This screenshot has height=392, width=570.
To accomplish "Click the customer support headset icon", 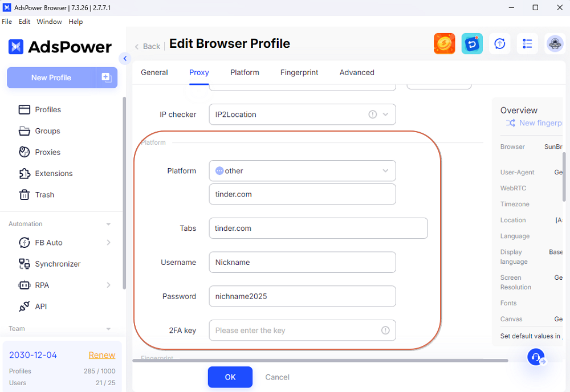I will [x=536, y=357].
